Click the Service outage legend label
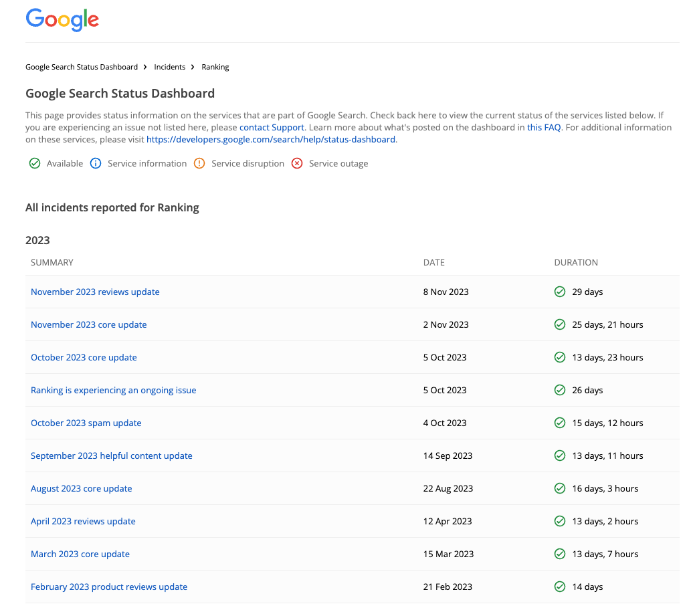689x616 pixels. tap(338, 163)
